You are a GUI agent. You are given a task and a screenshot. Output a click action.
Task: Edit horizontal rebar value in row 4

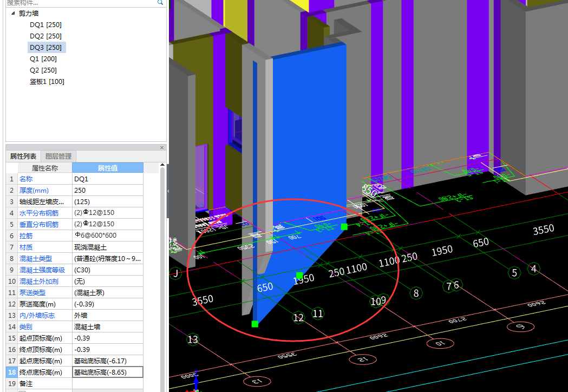click(x=108, y=213)
